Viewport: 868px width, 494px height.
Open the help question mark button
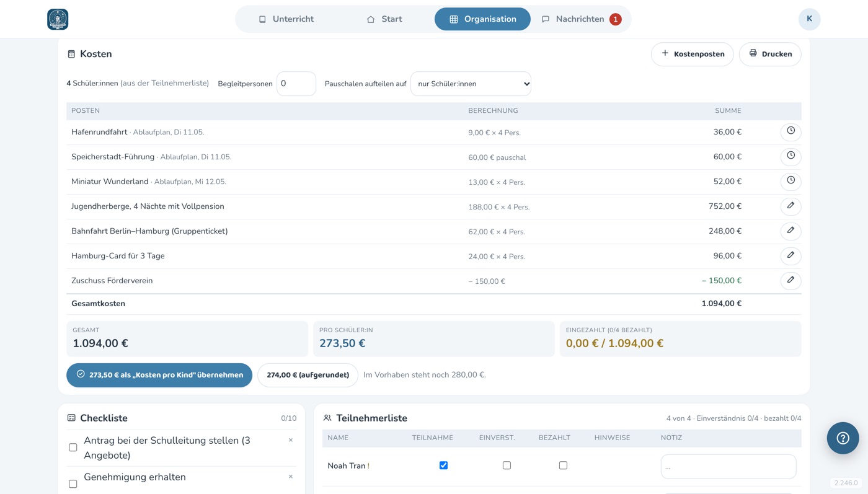pos(843,438)
